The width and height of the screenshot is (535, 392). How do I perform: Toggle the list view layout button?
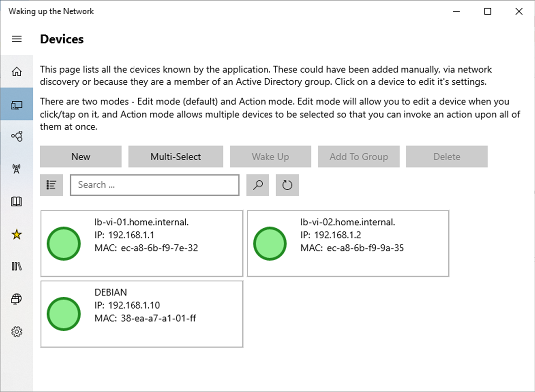(51, 185)
